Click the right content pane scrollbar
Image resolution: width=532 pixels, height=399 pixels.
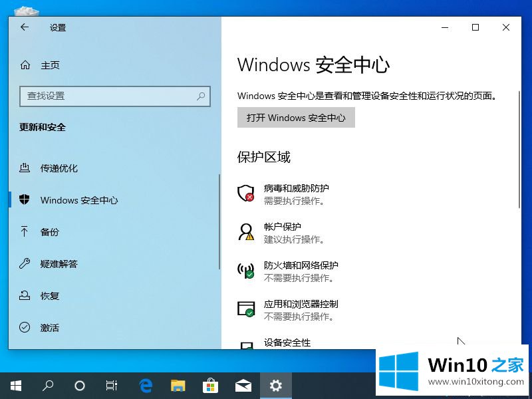[519, 149]
